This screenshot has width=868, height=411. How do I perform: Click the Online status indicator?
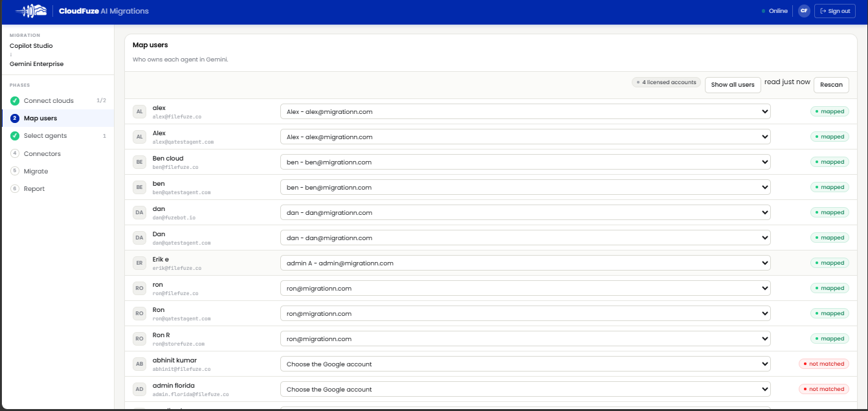click(774, 11)
